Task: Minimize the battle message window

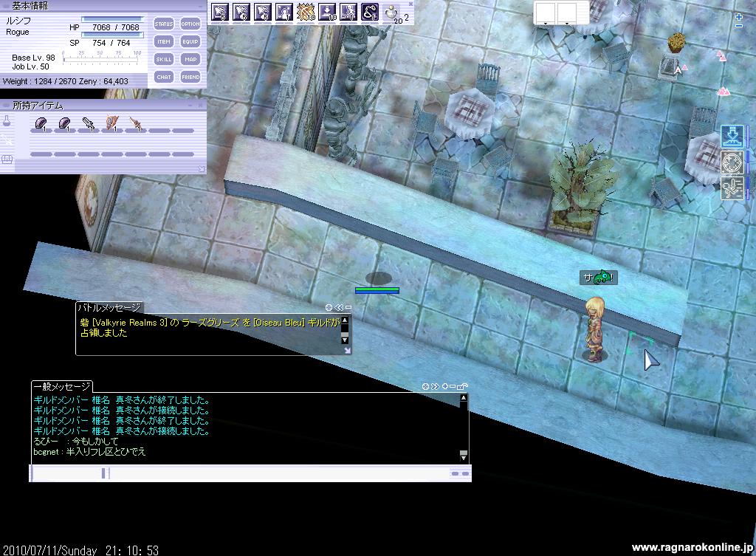Action: coord(348,307)
